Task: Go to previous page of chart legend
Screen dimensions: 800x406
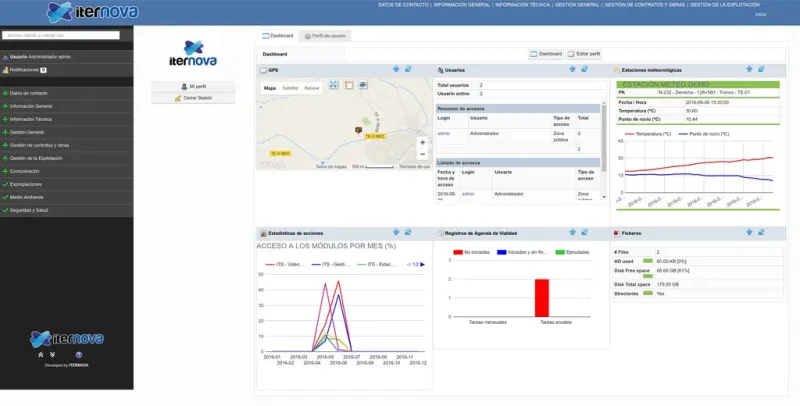Action: [409, 264]
